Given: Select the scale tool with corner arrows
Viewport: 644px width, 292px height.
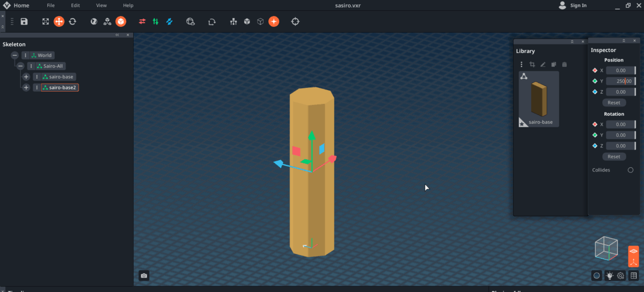Looking at the screenshot, I should 46,21.
